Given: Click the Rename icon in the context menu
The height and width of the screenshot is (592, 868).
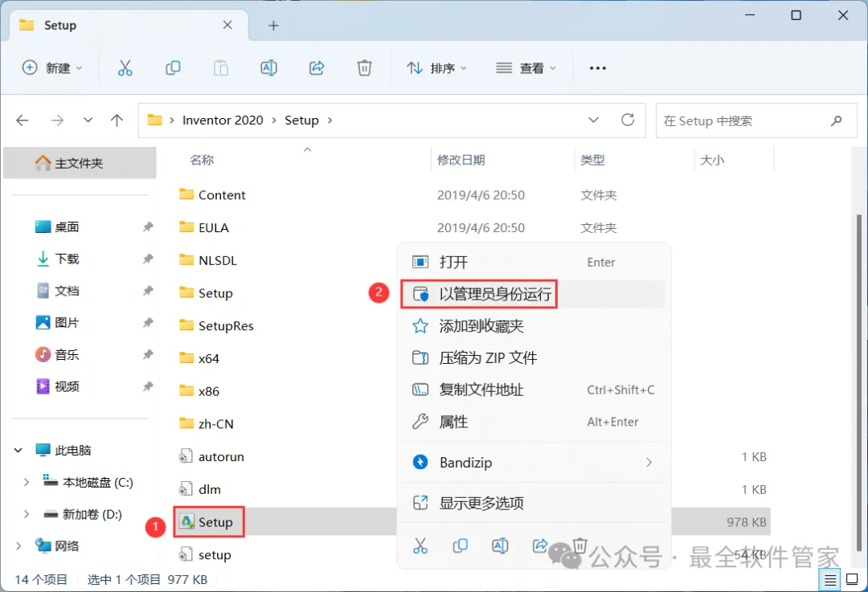Looking at the screenshot, I should click(500, 546).
